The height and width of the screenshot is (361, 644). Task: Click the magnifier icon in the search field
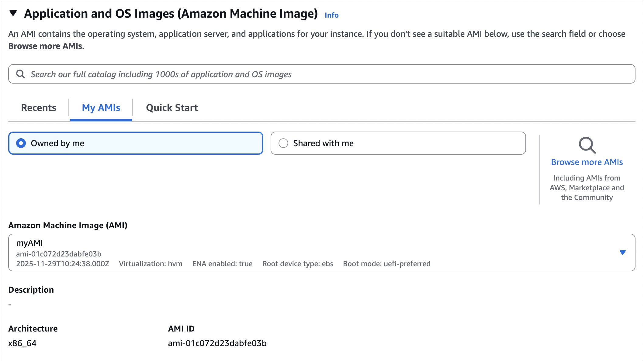point(20,74)
